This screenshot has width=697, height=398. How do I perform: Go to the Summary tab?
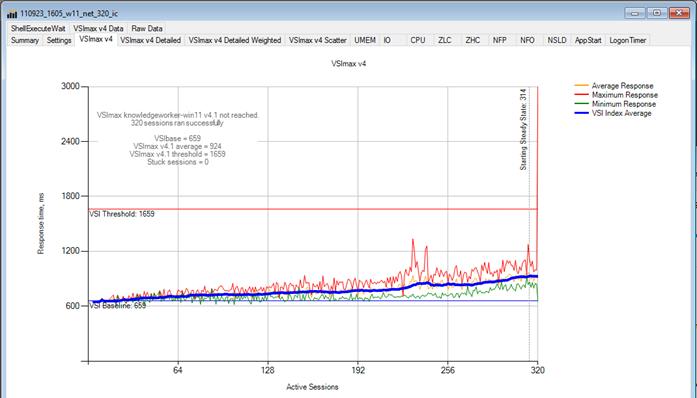25,40
